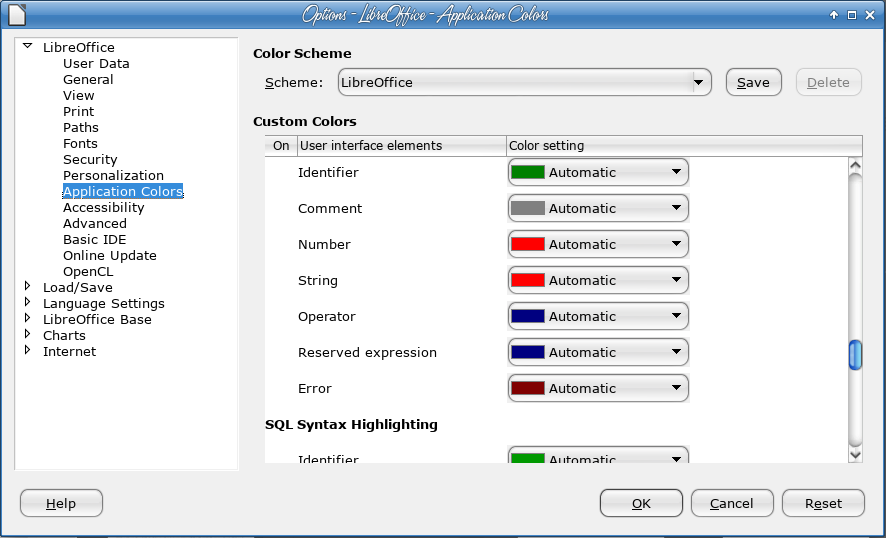Viewport: 886px width, 538px height.
Task: Select General in the options tree
Action: (88, 80)
